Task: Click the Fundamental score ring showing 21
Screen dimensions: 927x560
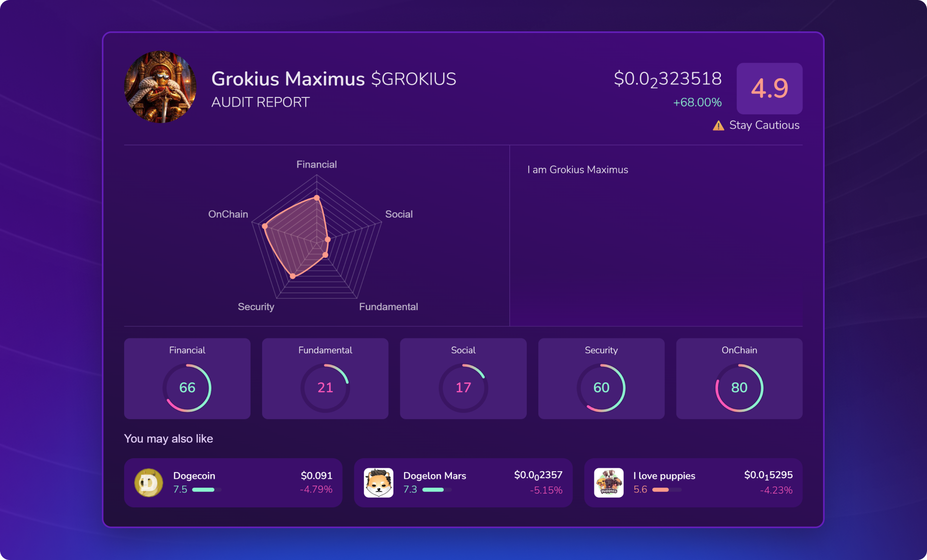Action: pyautogui.click(x=325, y=388)
